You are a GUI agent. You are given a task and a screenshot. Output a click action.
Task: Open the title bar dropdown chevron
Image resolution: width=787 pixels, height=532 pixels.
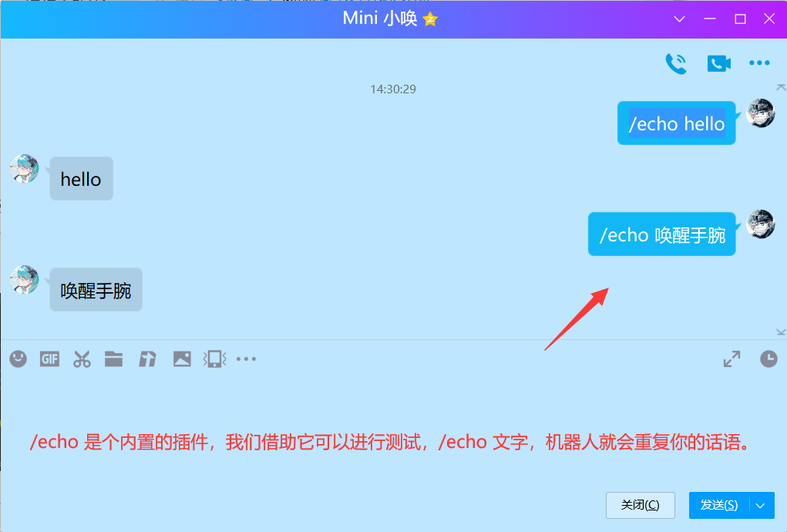click(x=679, y=19)
